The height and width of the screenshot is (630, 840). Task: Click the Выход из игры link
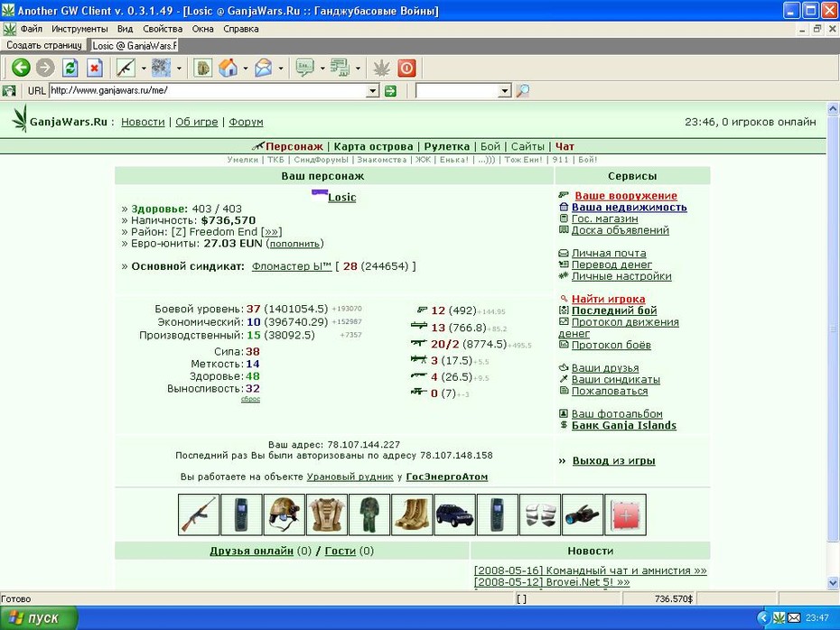coord(613,460)
